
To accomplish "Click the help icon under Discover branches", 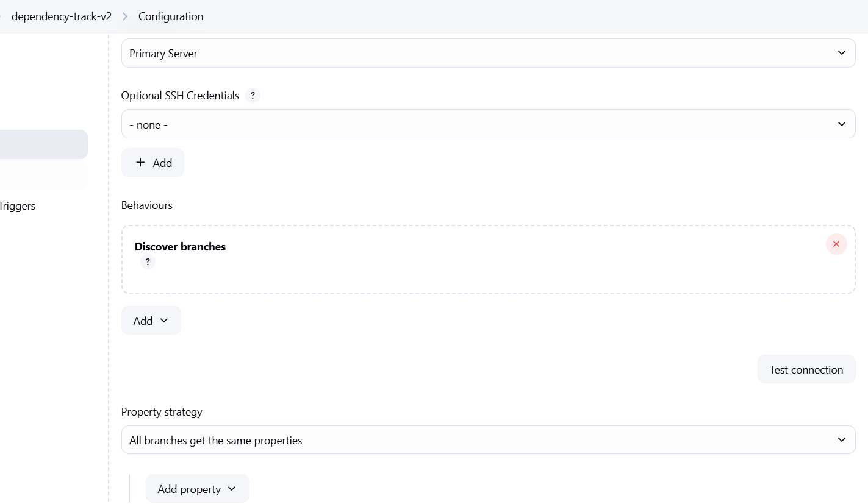I will pos(148,262).
